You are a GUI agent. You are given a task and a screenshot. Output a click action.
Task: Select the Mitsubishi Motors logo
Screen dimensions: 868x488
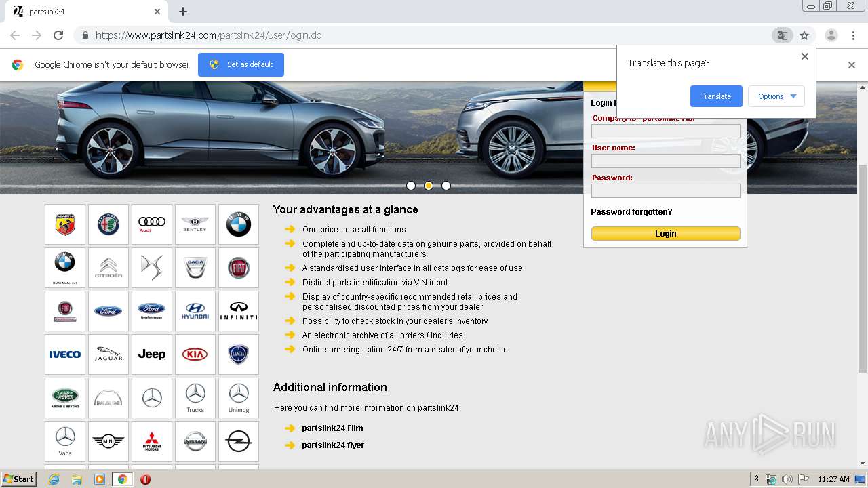(152, 441)
